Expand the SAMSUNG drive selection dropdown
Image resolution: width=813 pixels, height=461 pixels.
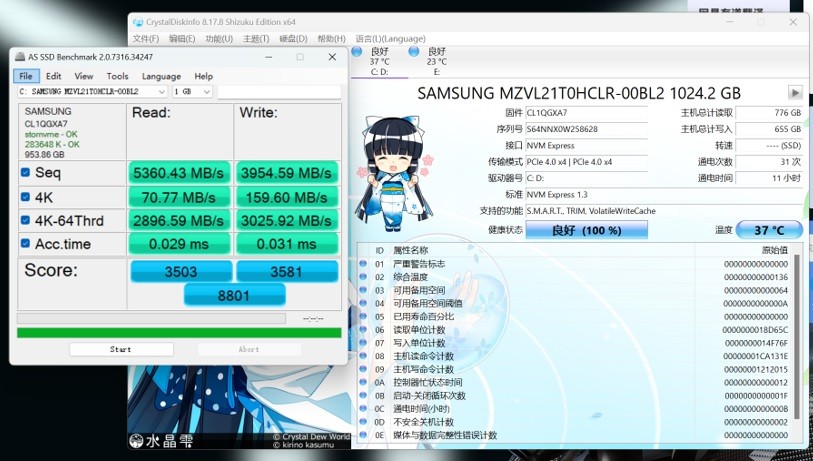click(x=162, y=92)
